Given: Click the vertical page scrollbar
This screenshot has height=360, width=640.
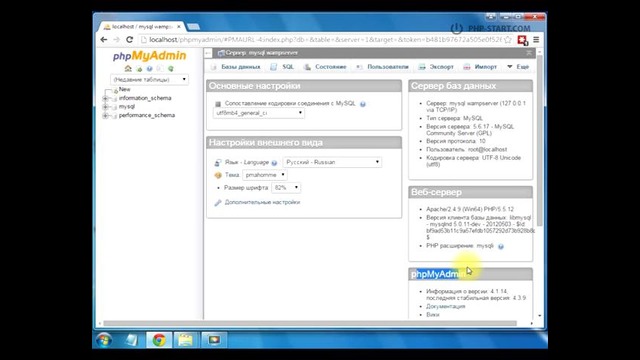Looking at the screenshot, I should click(x=540, y=139).
